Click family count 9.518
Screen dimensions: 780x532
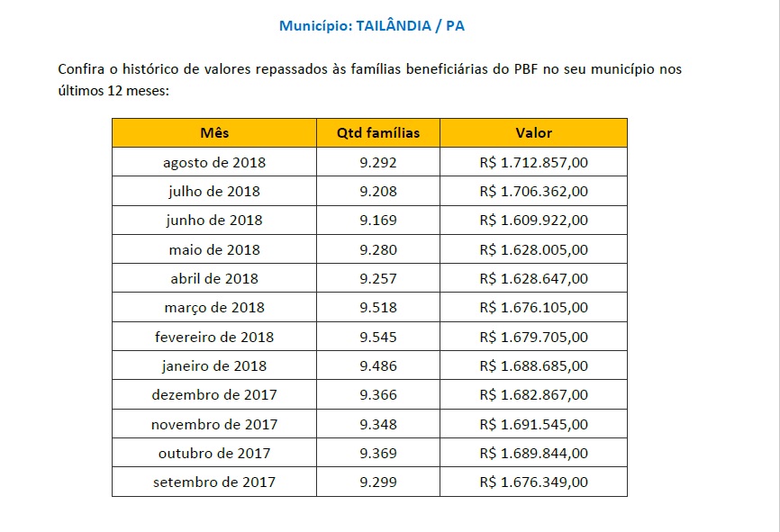click(x=378, y=308)
